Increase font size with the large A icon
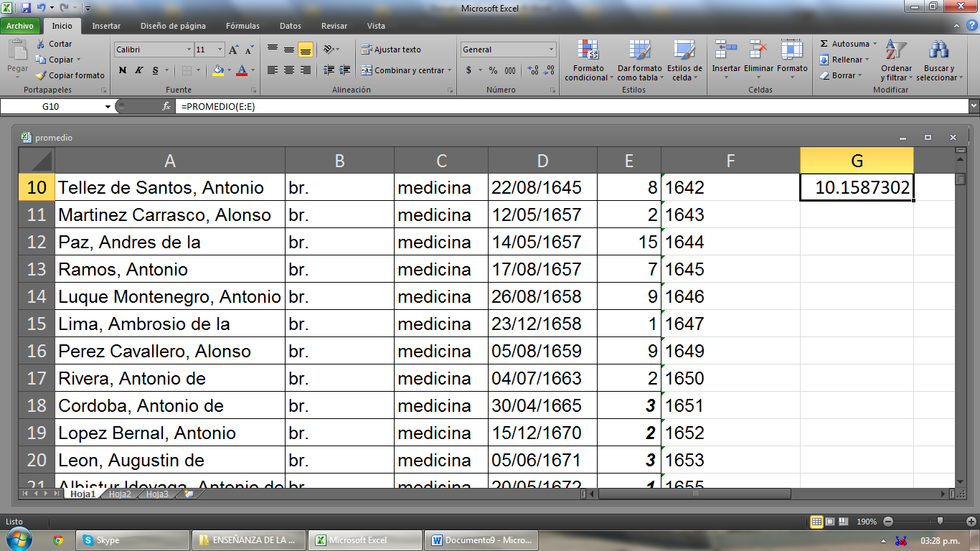 (x=233, y=50)
